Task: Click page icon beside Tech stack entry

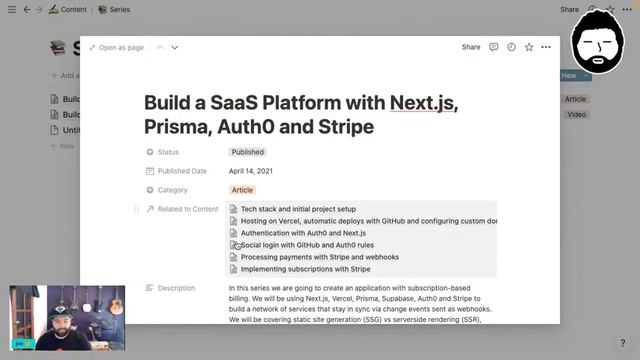Action: [233, 209]
